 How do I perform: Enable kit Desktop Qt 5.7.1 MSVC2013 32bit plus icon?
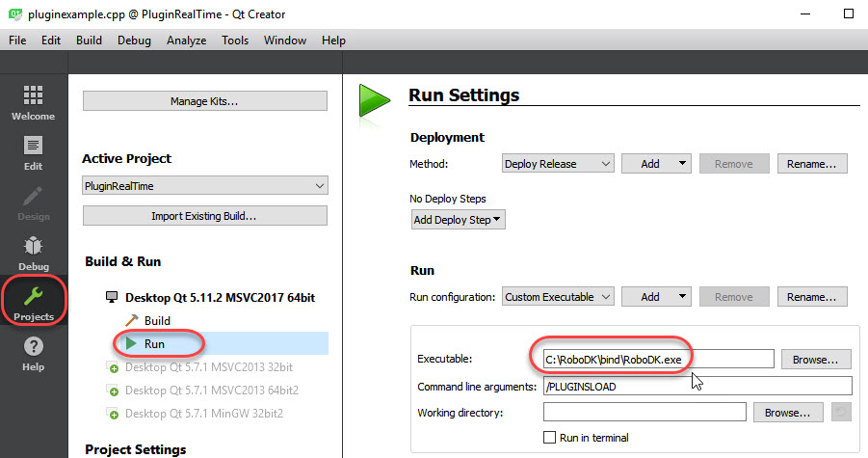pos(113,367)
